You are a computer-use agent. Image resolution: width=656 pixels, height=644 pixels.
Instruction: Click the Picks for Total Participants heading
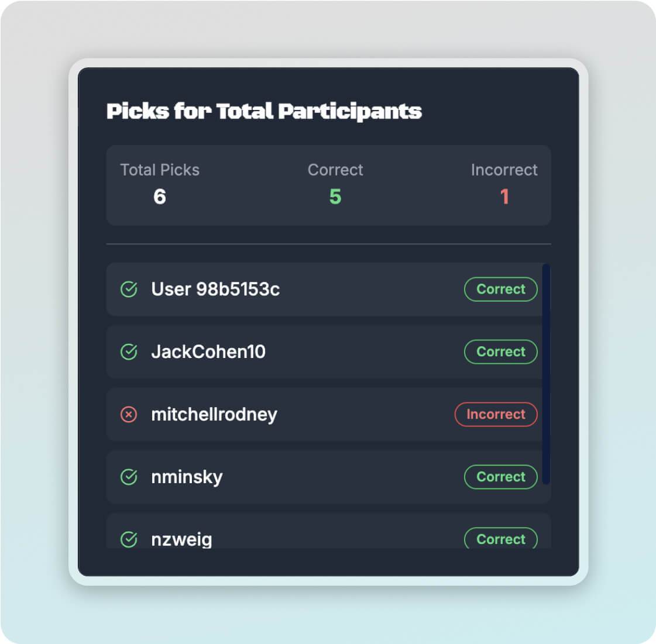264,111
